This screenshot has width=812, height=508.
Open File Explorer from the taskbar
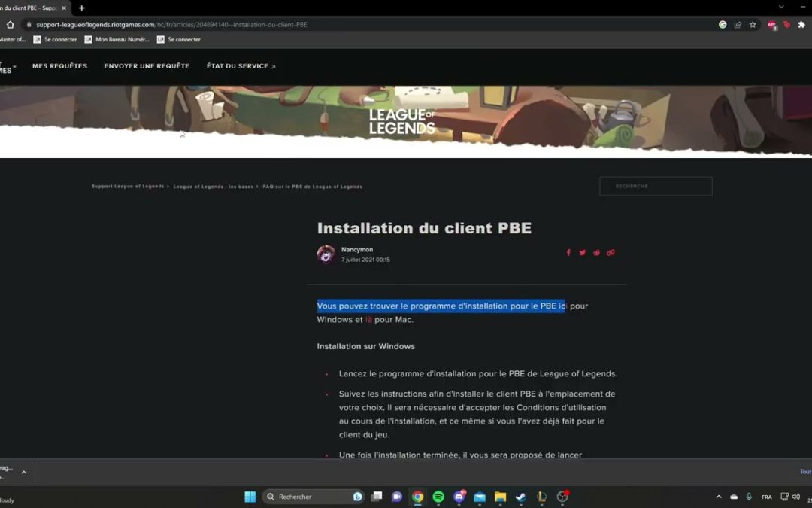[500, 497]
